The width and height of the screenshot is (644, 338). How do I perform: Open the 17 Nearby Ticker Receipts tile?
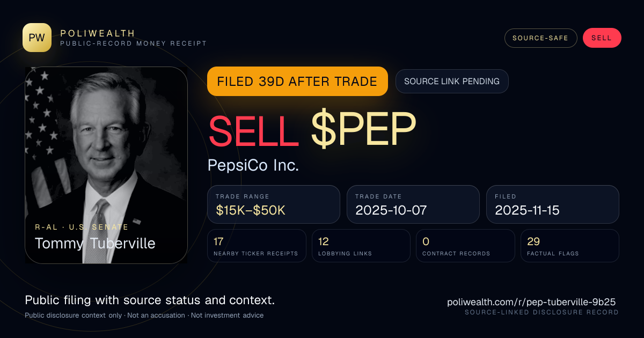coord(257,246)
